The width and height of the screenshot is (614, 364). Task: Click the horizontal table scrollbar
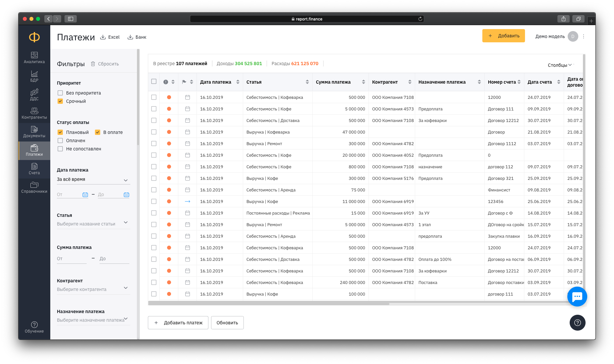pyautogui.click(x=269, y=303)
